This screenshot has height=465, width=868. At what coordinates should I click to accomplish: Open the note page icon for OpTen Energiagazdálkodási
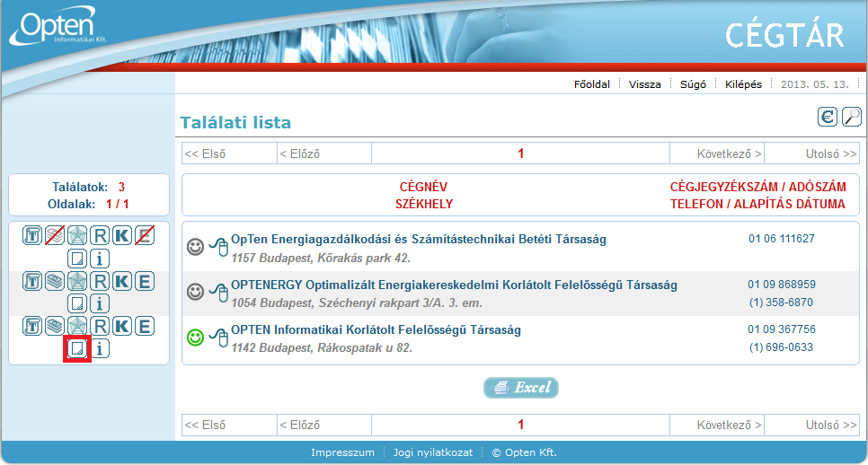(x=77, y=259)
